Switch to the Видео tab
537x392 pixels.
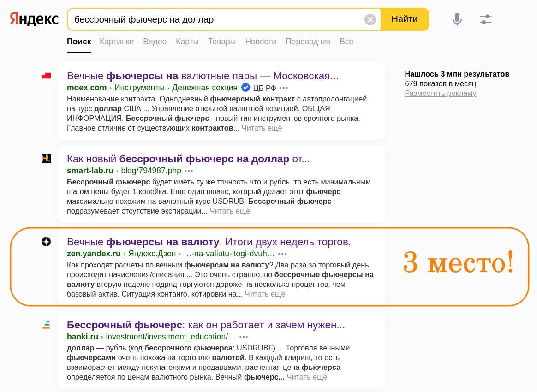tap(155, 42)
